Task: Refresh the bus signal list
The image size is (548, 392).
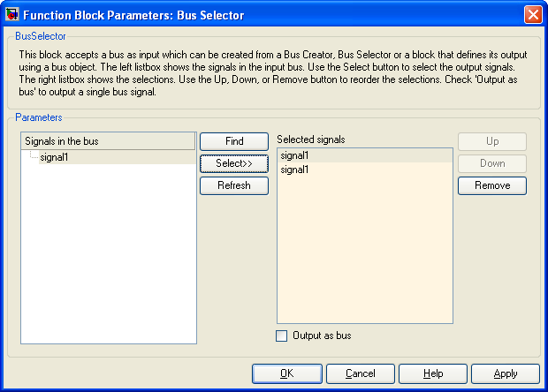Action: [234, 185]
